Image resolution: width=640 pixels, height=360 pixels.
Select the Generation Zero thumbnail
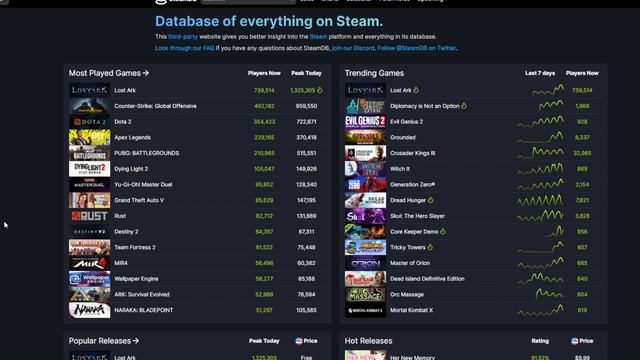tap(365, 184)
